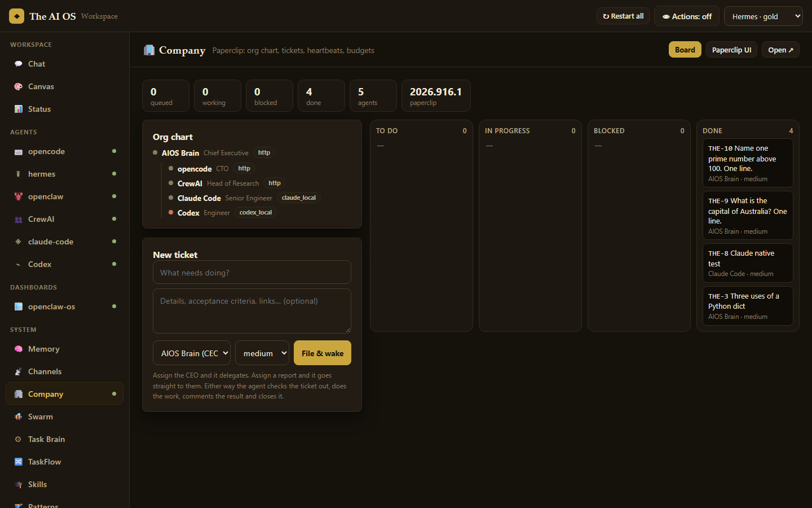Click the ticket details text area
The image size is (812, 508).
pos(252,311)
